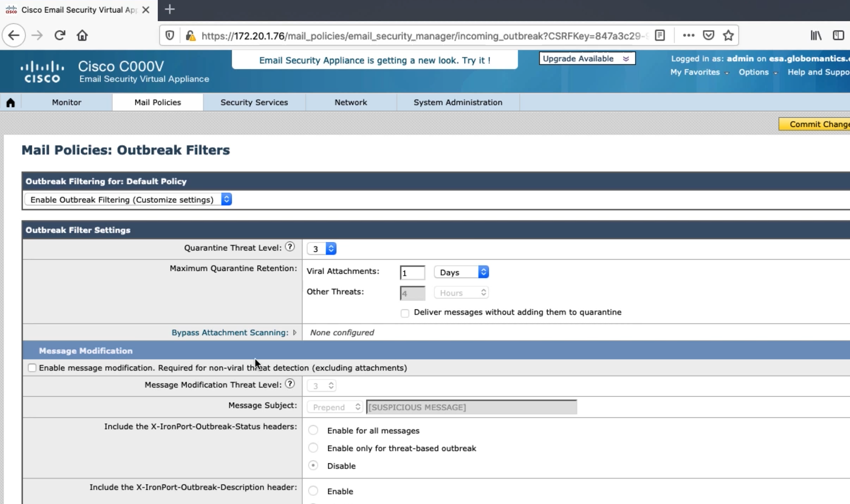Try the new look banner link
Viewport: 850px width, 504px height.
pos(375,60)
